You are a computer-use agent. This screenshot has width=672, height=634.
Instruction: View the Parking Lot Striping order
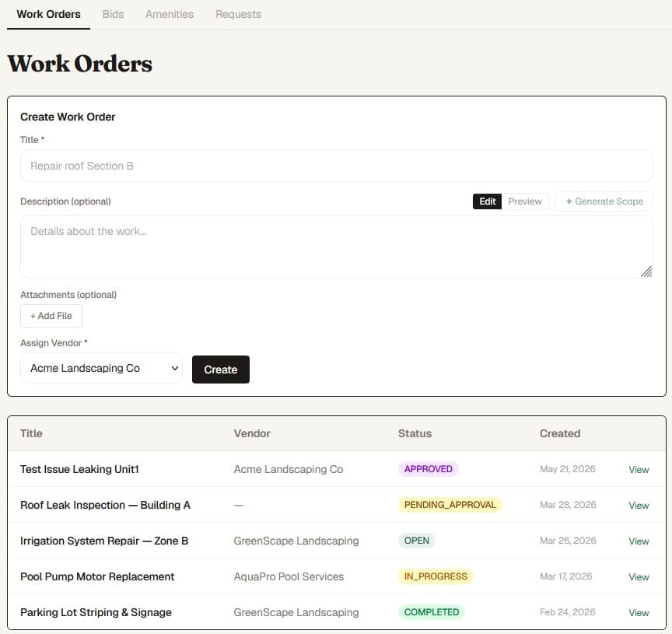[x=639, y=613]
